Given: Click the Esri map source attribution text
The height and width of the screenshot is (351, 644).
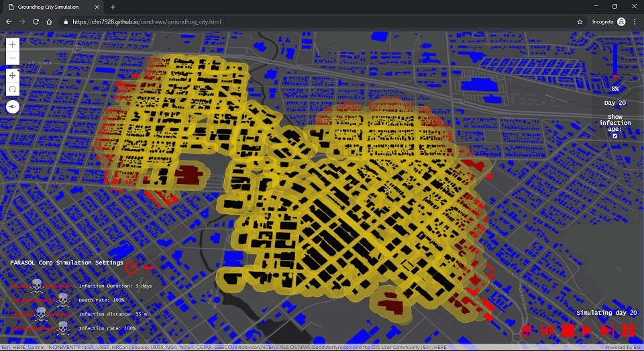Looking at the screenshot, I should [224, 348].
